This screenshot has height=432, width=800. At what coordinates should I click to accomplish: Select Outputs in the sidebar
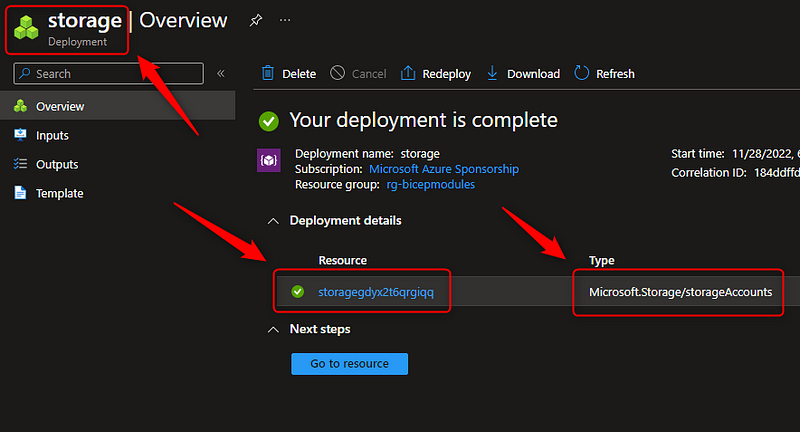[56, 164]
